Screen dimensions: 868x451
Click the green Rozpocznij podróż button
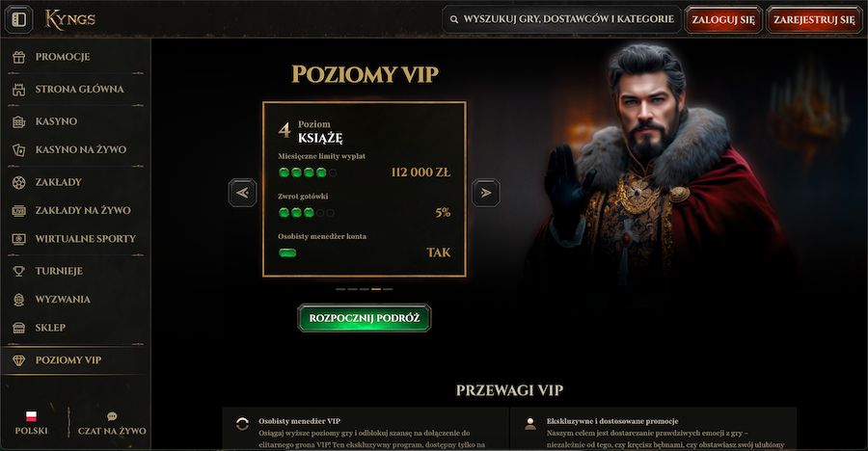(x=365, y=318)
